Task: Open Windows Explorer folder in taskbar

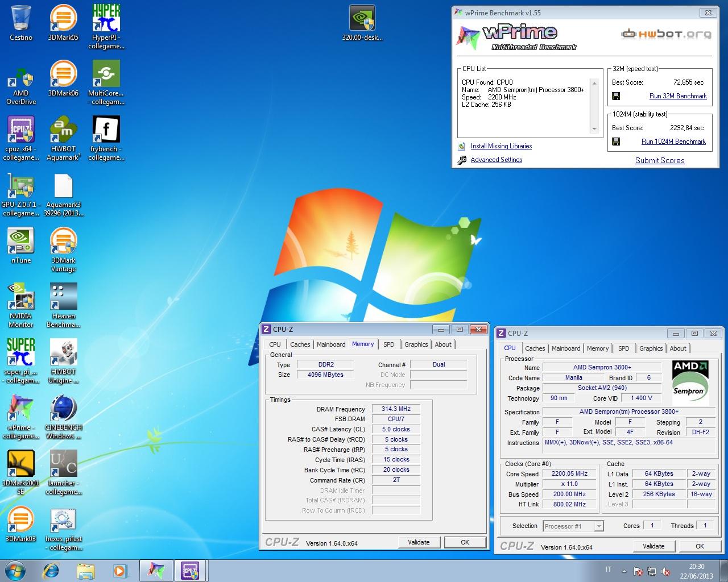Action: (86, 570)
